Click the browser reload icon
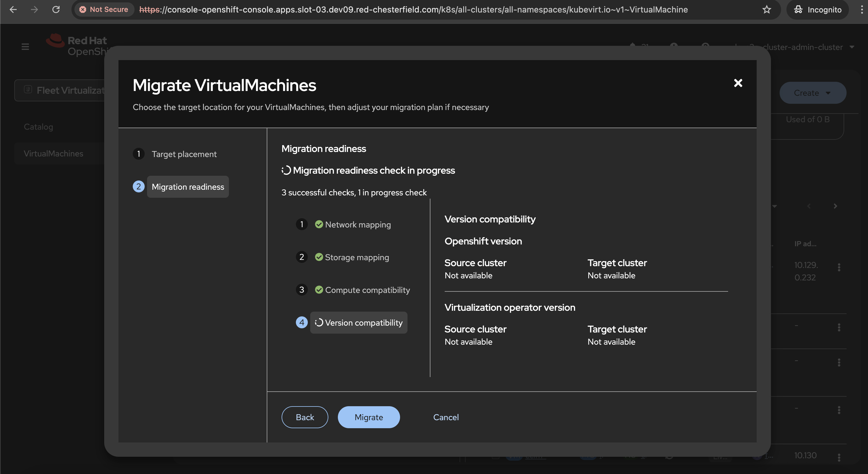The width and height of the screenshot is (868, 474). 56,10
